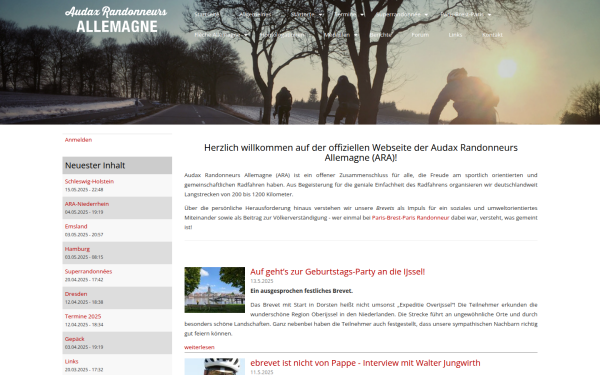The height and width of the screenshot is (375, 600).
Task: Open the Links entry in Neuester Inhalt
Action: point(72,361)
